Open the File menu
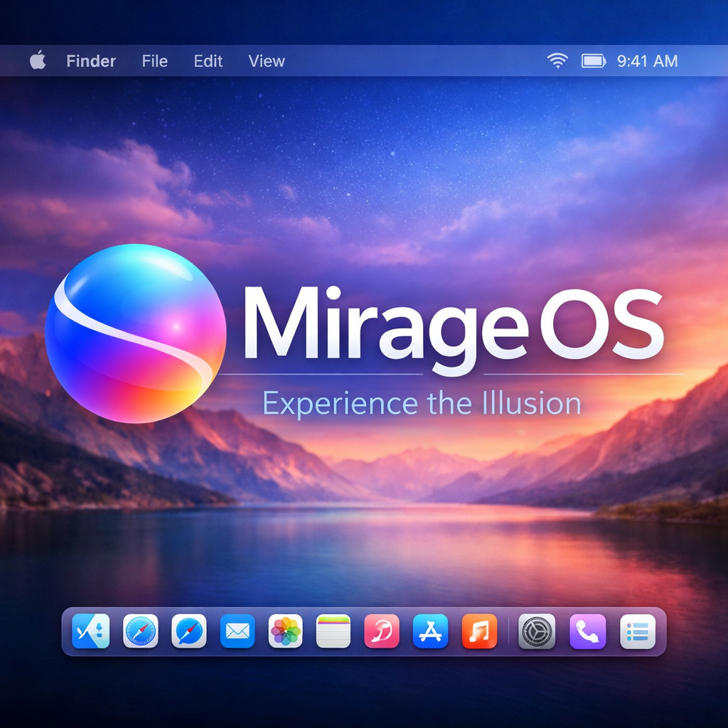This screenshot has width=728, height=728. tap(154, 61)
